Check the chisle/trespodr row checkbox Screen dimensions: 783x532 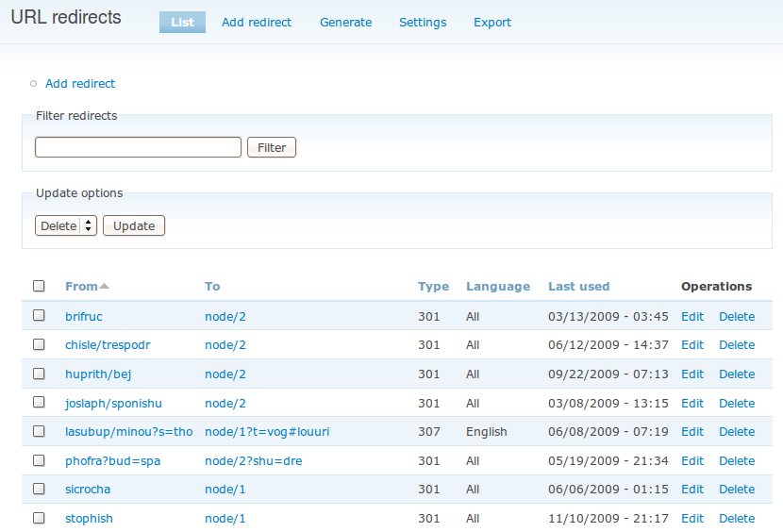tap(39, 344)
